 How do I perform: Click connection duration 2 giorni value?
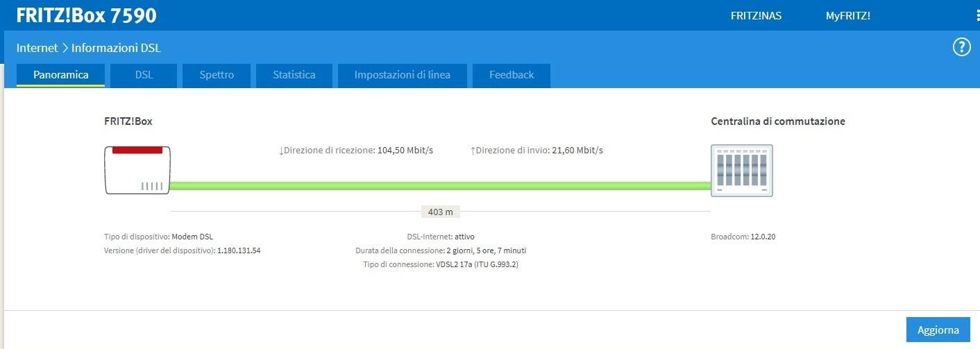tap(487, 250)
